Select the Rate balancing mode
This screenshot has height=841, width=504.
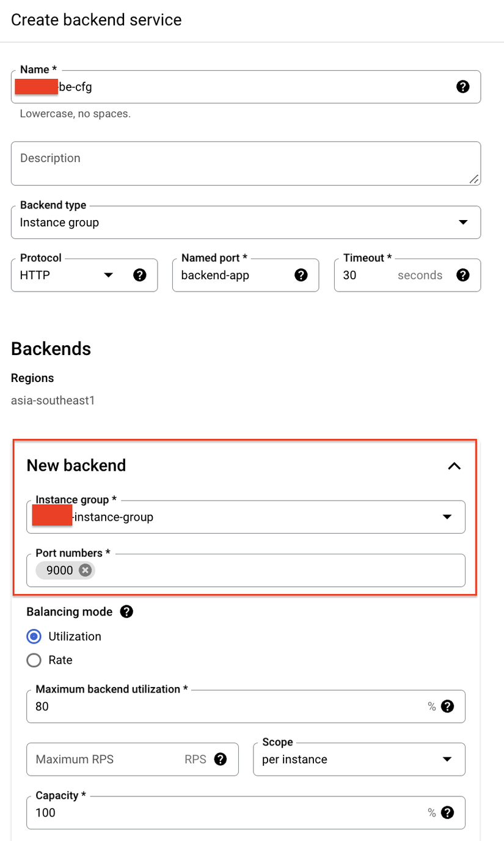click(x=34, y=660)
